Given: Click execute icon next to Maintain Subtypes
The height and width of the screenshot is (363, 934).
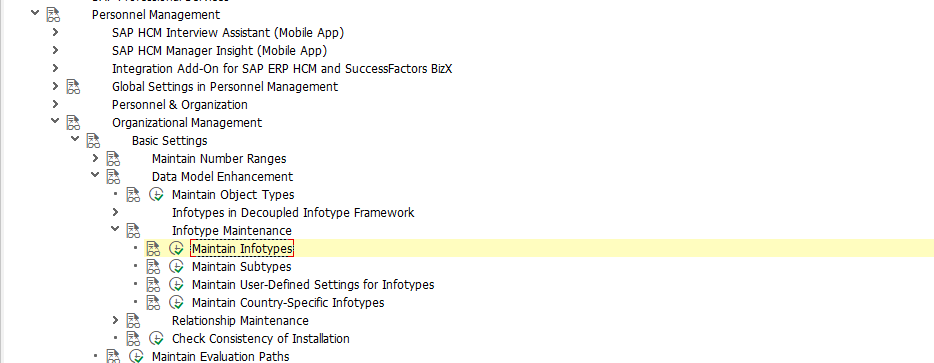Looking at the screenshot, I should pyautogui.click(x=176, y=266).
